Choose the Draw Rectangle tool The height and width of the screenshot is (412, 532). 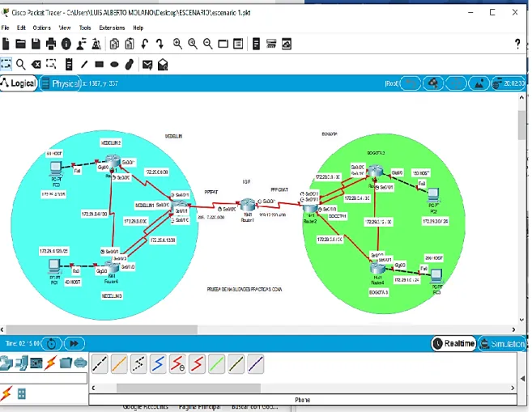pos(99,64)
